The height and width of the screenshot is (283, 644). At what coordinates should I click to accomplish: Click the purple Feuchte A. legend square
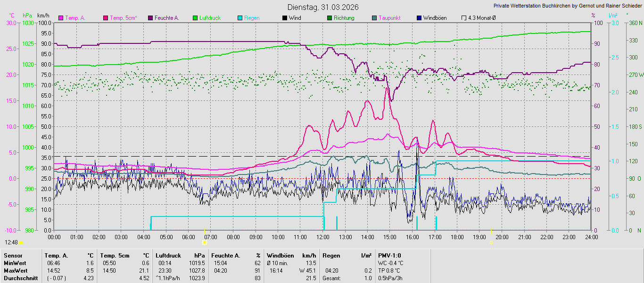(x=151, y=18)
